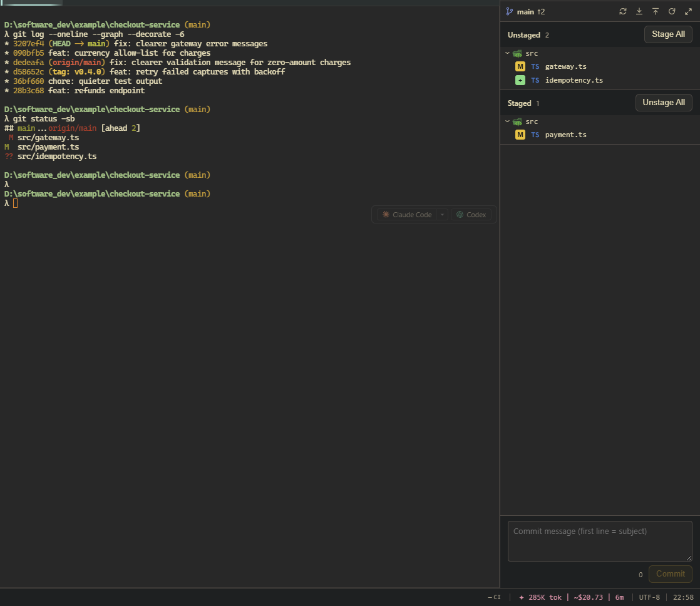
Task: Select gateway.ts in the Unstaged list
Action: coord(600,66)
